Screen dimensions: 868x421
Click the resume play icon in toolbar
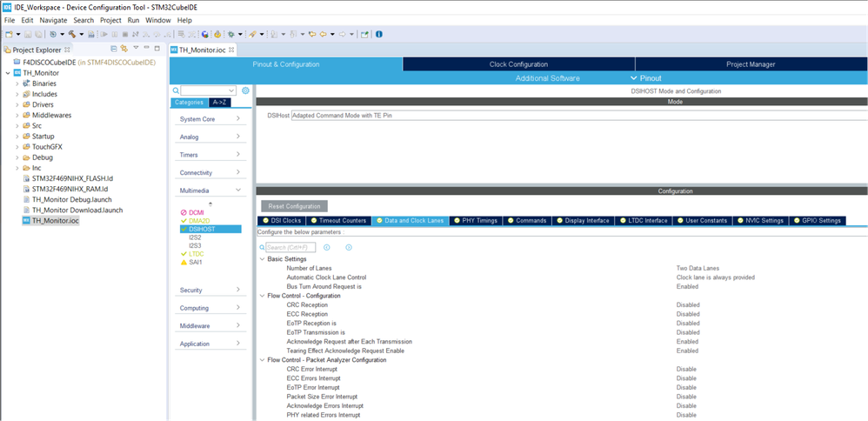tap(103, 34)
